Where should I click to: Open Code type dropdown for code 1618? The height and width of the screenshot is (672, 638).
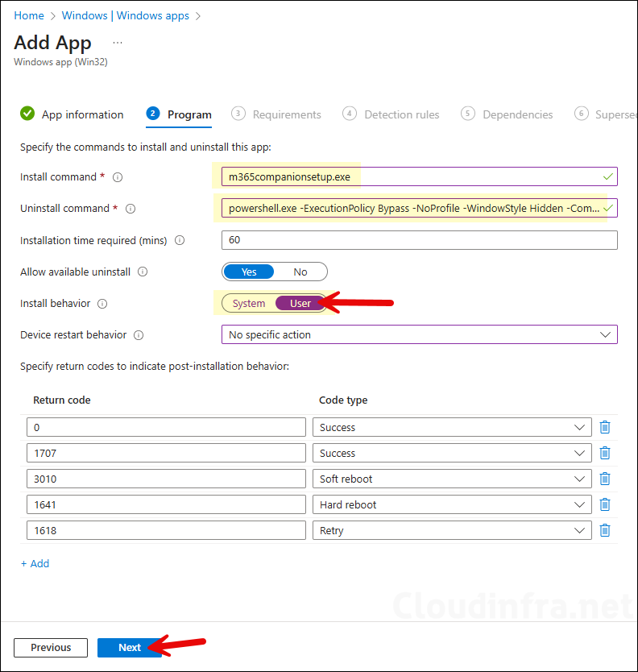click(x=452, y=530)
